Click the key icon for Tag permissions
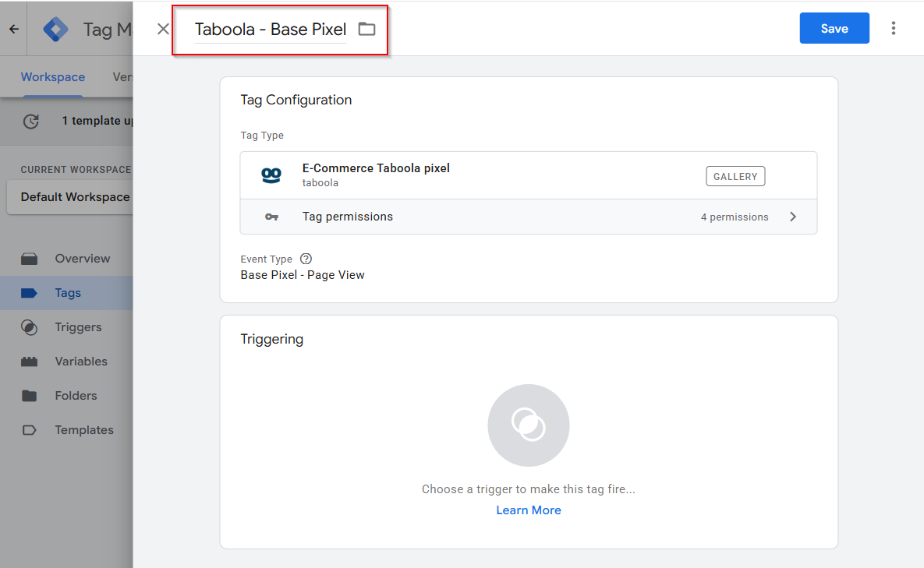The height and width of the screenshot is (568, 924). pyautogui.click(x=271, y=217)
